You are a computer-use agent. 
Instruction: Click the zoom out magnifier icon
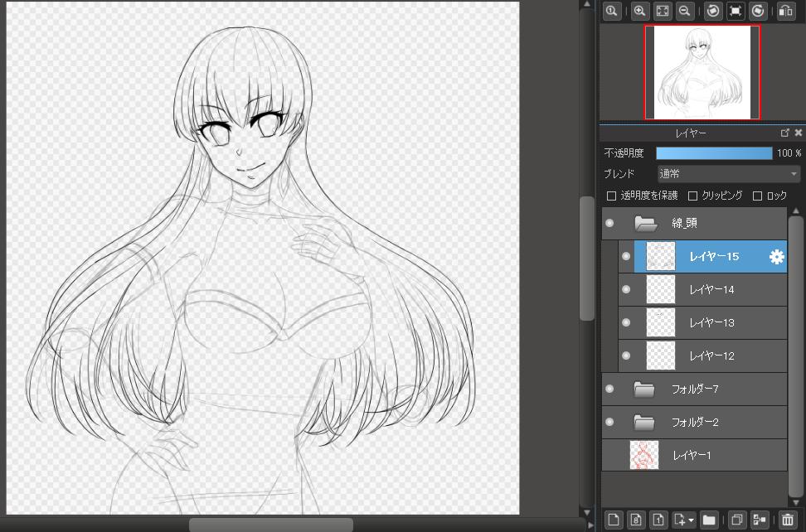tap(685, 11)
